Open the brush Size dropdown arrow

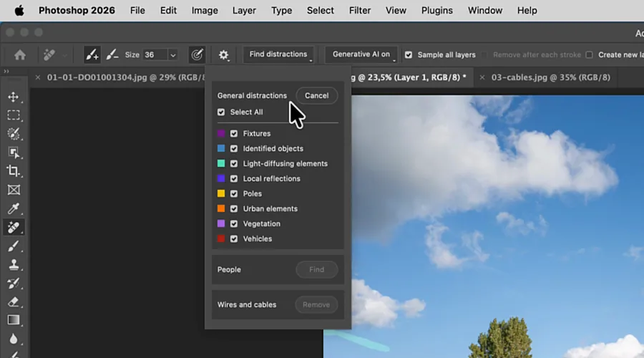[x=173, y=55]
